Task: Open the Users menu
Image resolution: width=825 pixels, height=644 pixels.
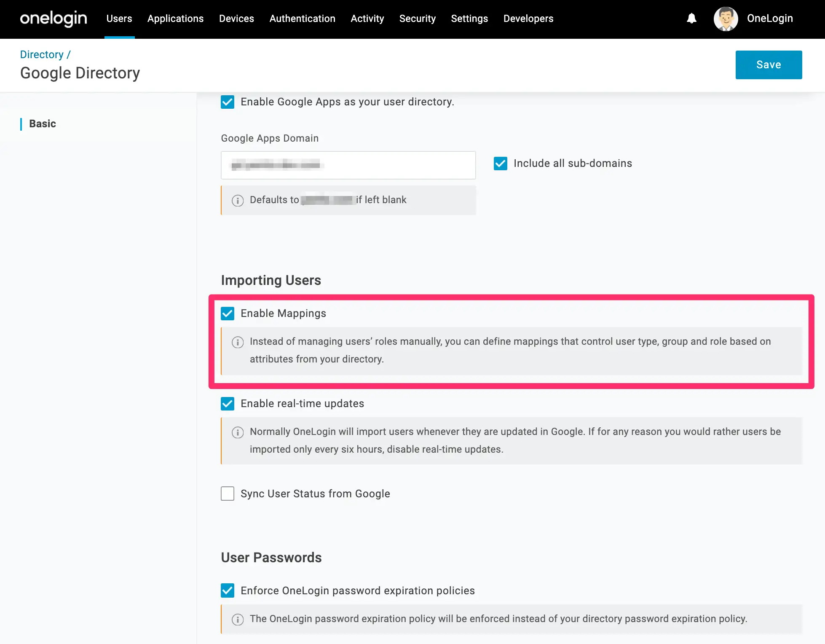Action: [x=119, y=19]
